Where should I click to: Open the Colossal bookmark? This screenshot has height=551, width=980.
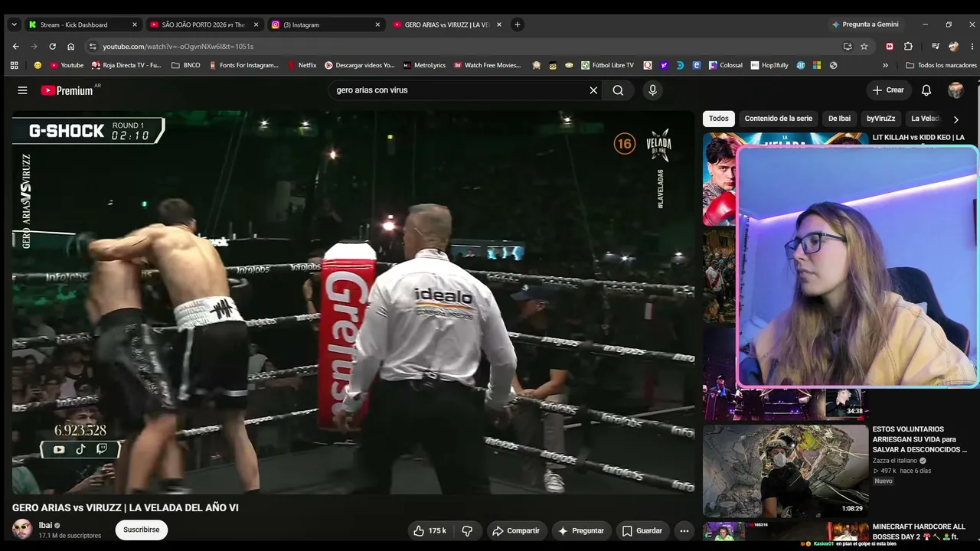tap(725, 65)
